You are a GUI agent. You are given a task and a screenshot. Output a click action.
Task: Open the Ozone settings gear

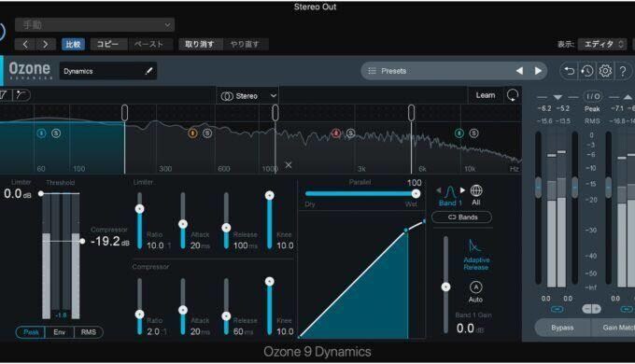click(x=605, y=71)
